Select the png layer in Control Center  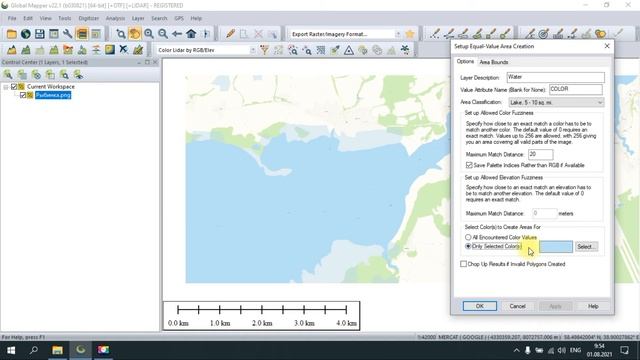(53, 95)
